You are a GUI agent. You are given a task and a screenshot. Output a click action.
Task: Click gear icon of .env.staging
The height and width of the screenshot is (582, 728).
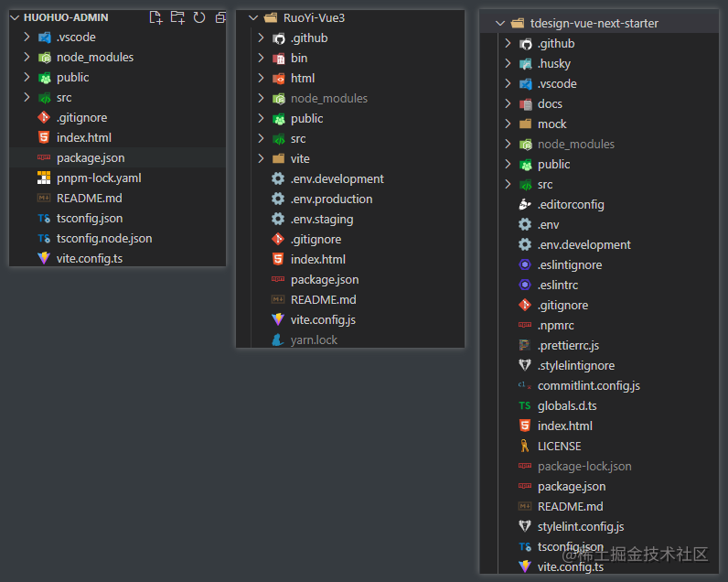[x=278, y=219]
